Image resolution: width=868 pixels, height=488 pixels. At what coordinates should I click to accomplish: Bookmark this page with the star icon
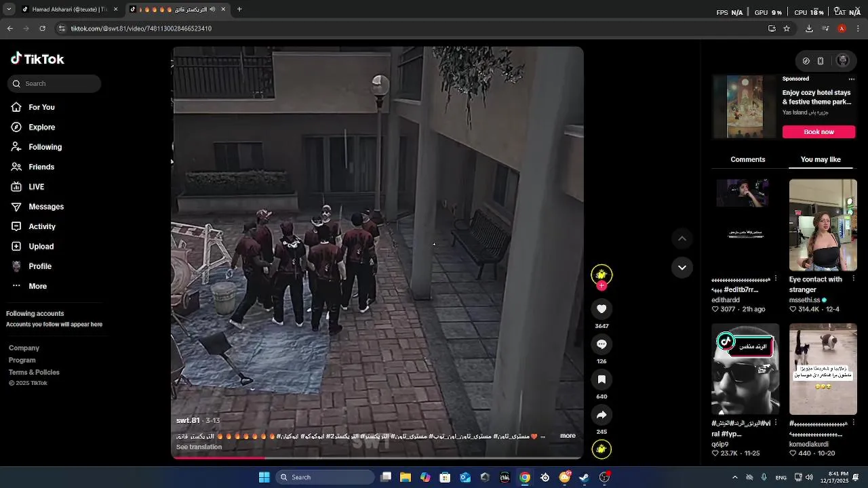[787, 28]
